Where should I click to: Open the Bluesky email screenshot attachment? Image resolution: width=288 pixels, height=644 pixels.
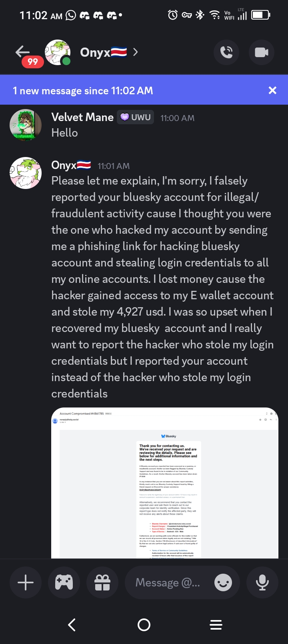164,483
